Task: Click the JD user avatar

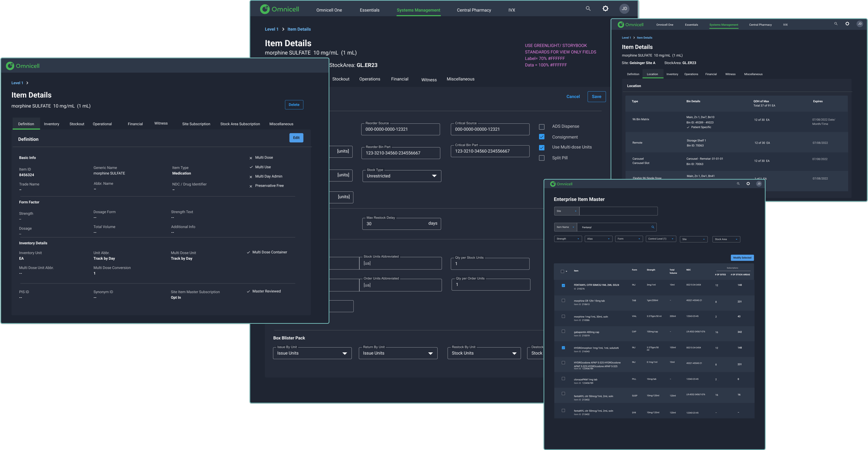Action: (624, 8)
